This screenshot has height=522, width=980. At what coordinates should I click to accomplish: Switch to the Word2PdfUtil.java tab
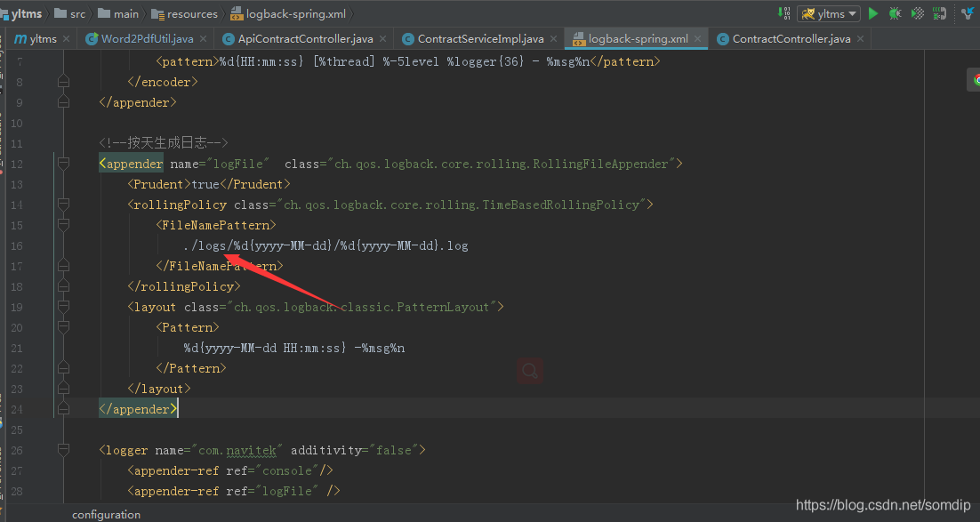pos(147,39)
